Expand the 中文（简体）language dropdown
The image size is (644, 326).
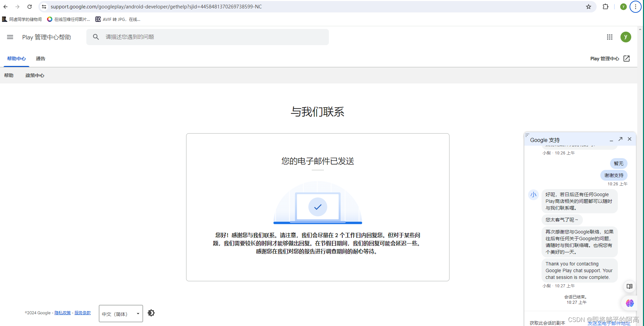121,314
